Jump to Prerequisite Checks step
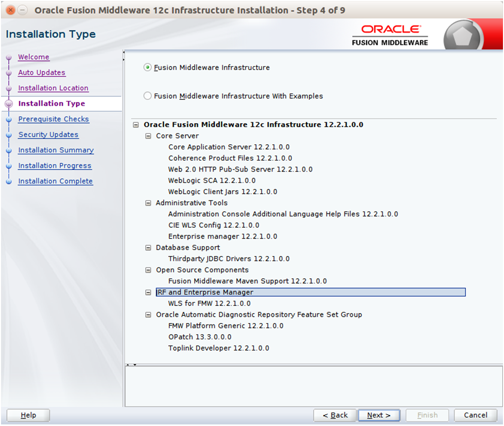Viewport: 504px width, 426px height. pyautogui.click(x=54, y=119)
